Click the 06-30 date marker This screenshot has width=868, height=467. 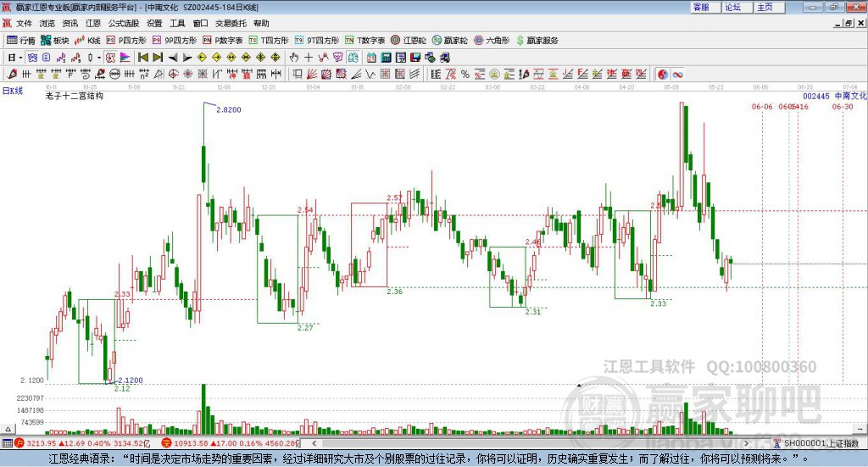(x=843, y=107)
